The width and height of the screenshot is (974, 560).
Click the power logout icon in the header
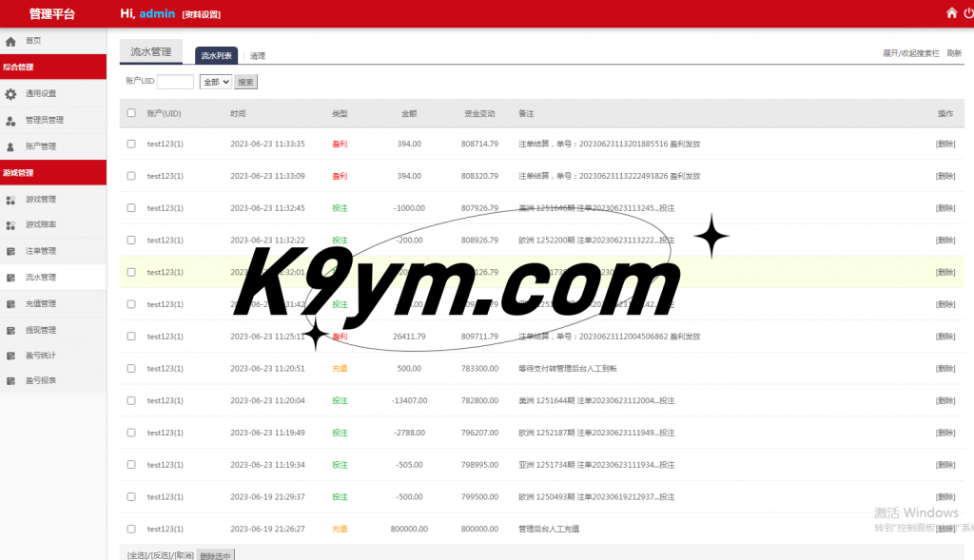pyautogui.click(x=969, y=13)
